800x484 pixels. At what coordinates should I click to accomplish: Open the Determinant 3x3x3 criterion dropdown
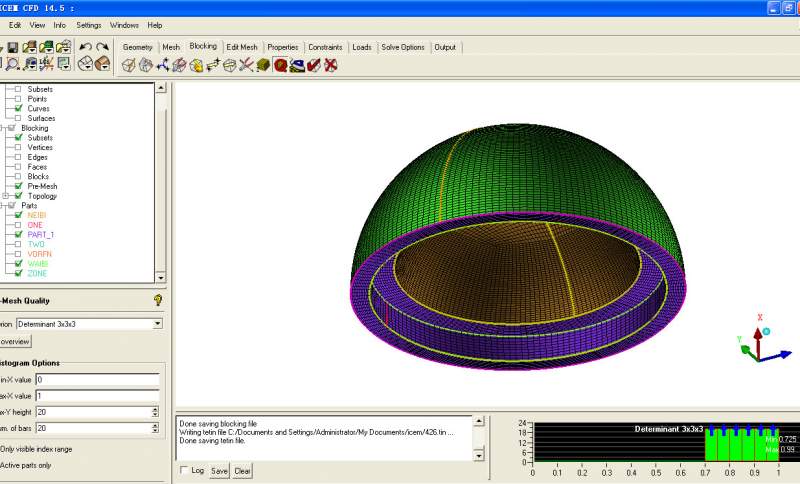[x=157, y=324]
